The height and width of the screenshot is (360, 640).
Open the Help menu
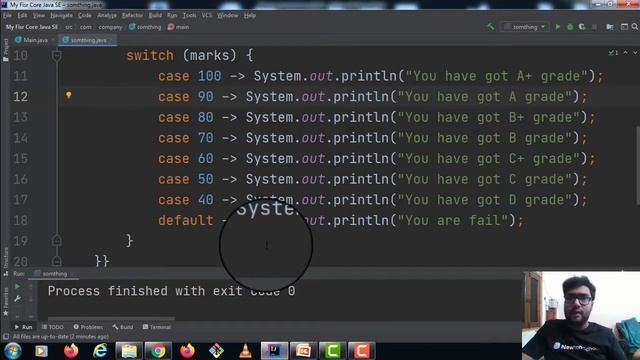(x=249, y=16)
